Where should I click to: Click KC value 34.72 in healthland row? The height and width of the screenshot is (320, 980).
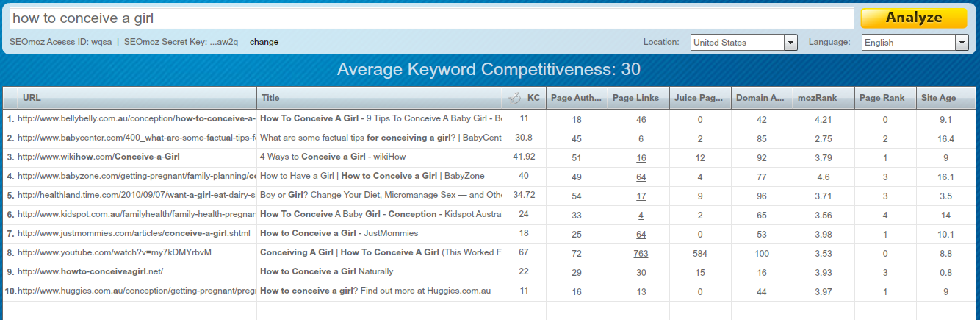pyautogui.click(x=524, y=195)
